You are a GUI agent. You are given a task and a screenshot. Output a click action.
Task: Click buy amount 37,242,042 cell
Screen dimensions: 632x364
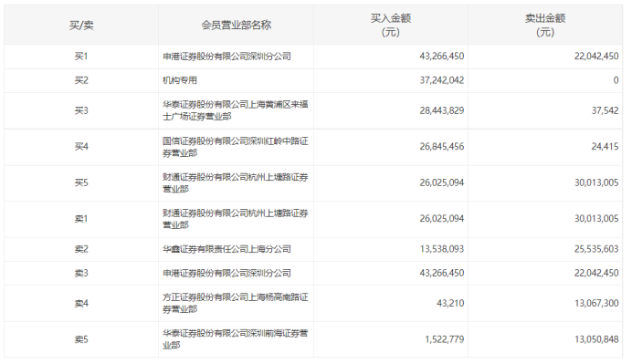pyautogui.click(x=442, y=80)
